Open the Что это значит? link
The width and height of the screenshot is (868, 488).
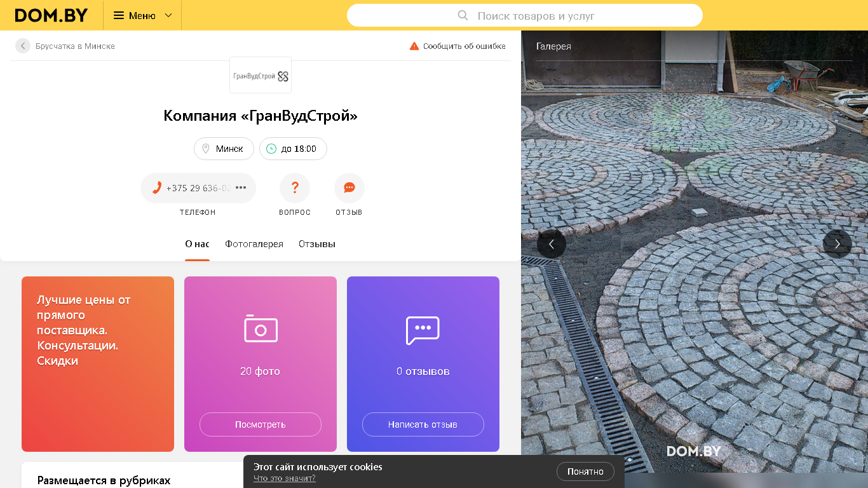284,478
